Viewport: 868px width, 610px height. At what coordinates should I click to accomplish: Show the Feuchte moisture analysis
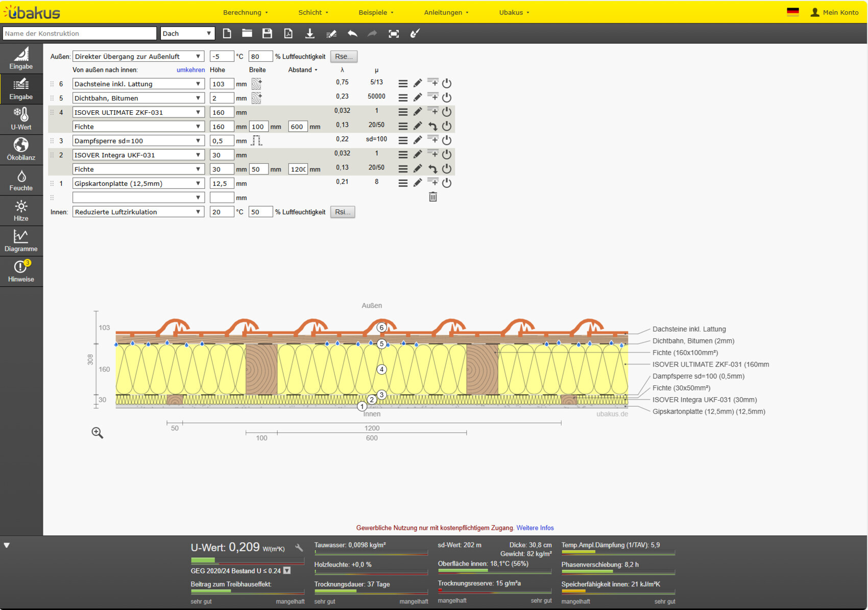click(x=21, y=180)
